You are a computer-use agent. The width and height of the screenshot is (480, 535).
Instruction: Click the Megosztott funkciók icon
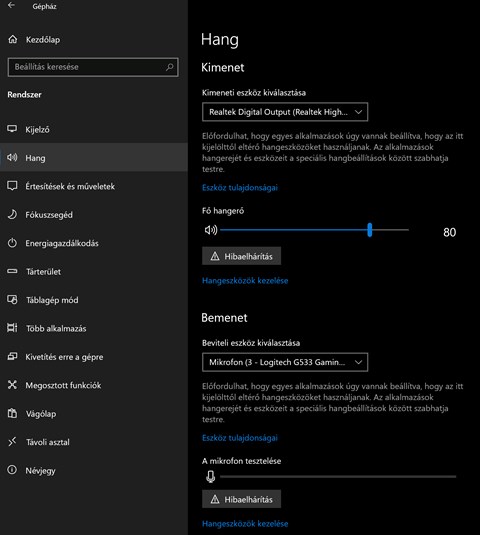pos(12,385)
